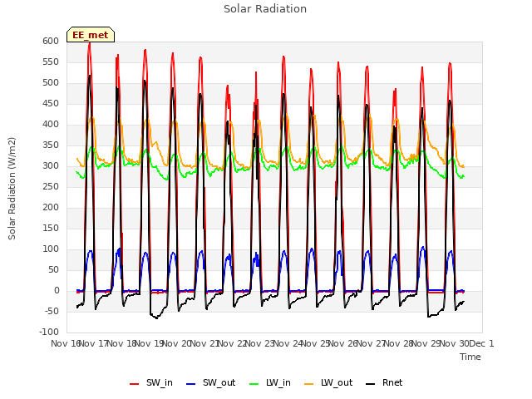Click the 300 y-axis tick value

click(x=51, y=166)
